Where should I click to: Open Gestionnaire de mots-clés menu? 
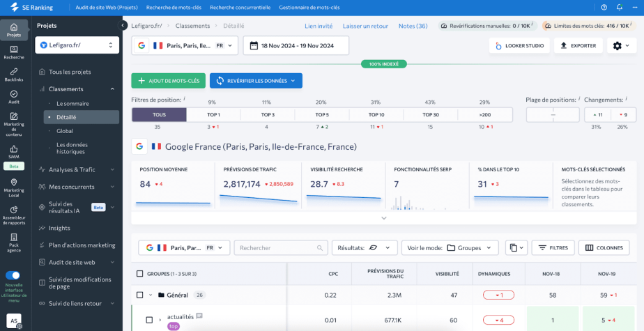tap(309, 8)
